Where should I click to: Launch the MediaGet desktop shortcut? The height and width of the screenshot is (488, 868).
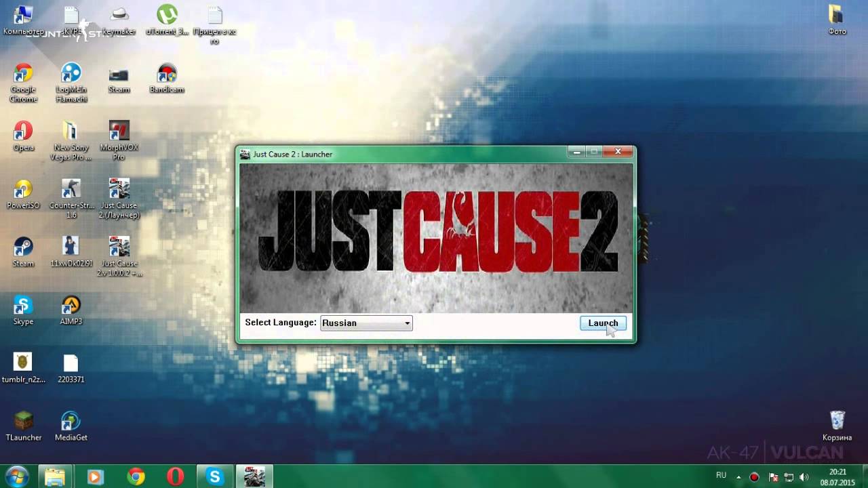(71, 426)
